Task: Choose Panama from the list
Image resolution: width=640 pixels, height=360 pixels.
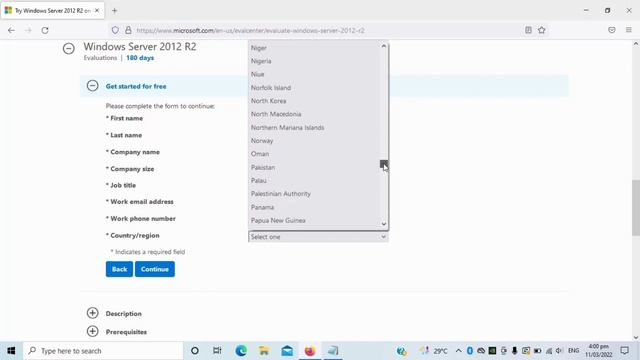Action: coord(262,207)
